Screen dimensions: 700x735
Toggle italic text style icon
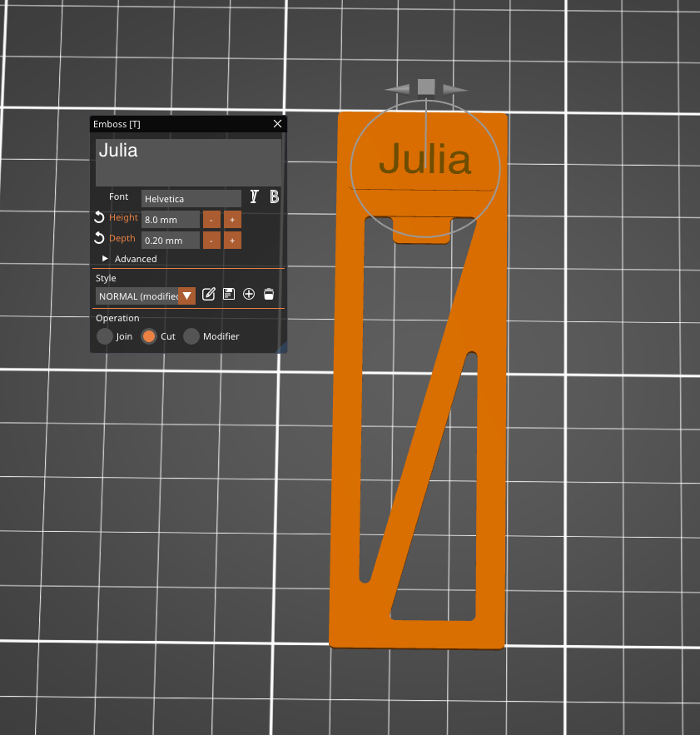(254, 197)
